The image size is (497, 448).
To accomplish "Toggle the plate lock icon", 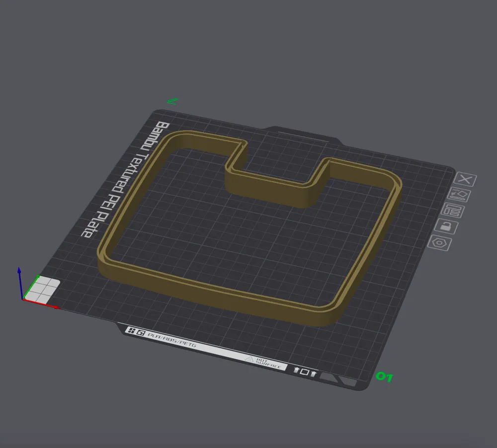I will tap(446, 226).
